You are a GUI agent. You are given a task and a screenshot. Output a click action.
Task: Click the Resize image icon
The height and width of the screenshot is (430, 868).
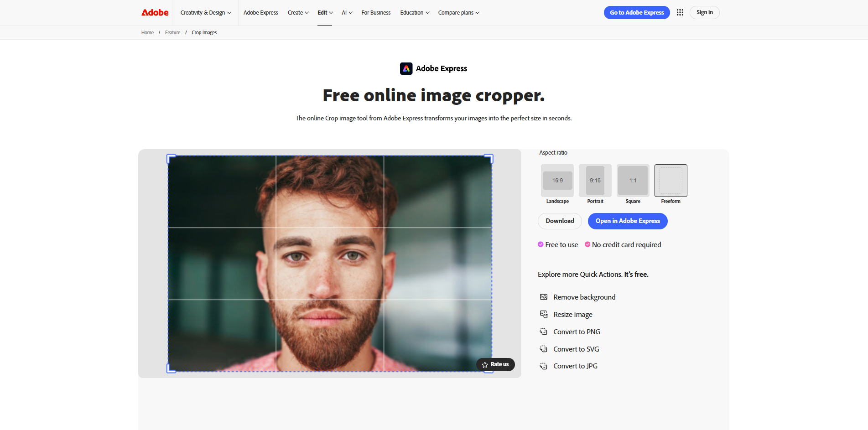(x=543, y=314)
